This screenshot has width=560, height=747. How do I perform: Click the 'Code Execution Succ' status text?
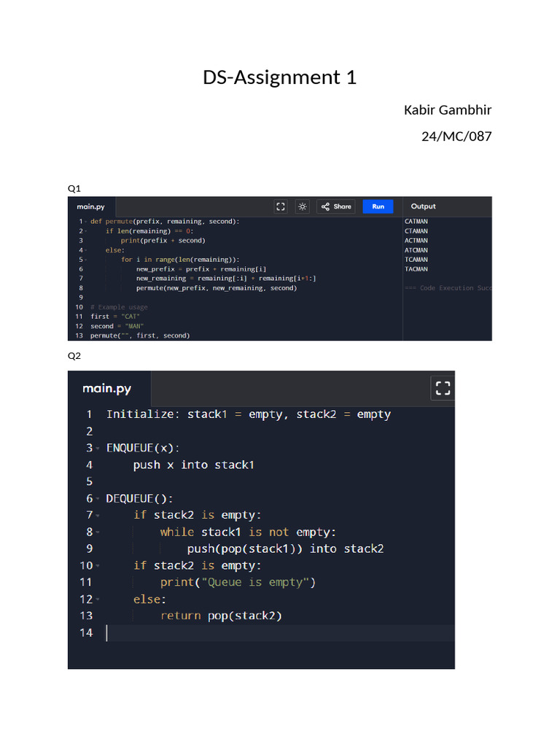point(448,288)
